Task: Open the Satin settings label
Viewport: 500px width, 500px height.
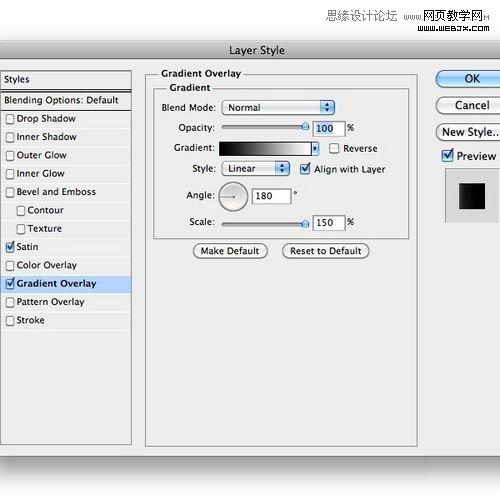Action: coord(27,247)
